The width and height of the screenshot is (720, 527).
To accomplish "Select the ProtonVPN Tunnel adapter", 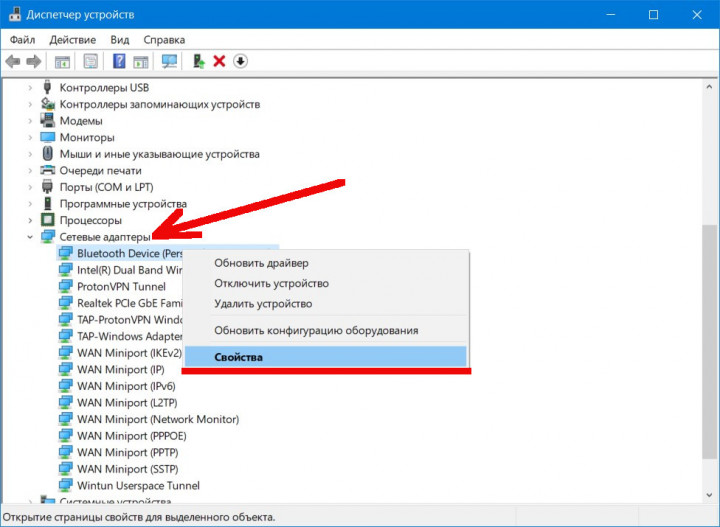I will point(121,286).
